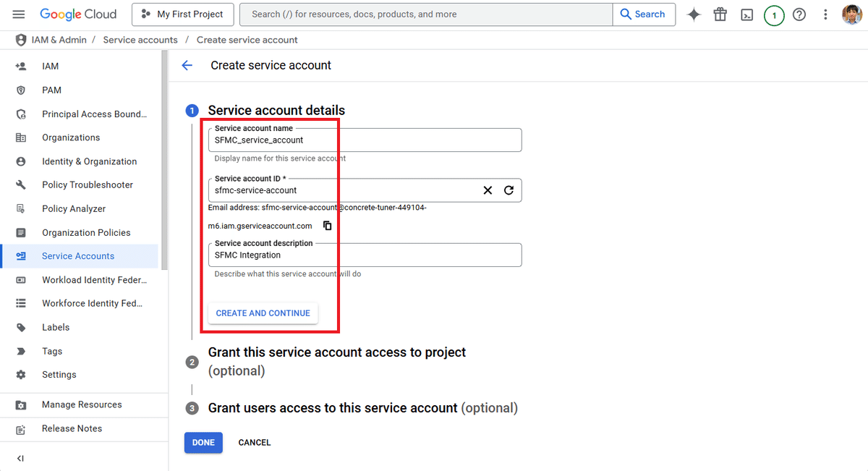Click the sidebar vertical scrollbar
868x471 pixels.
point(165,161)
